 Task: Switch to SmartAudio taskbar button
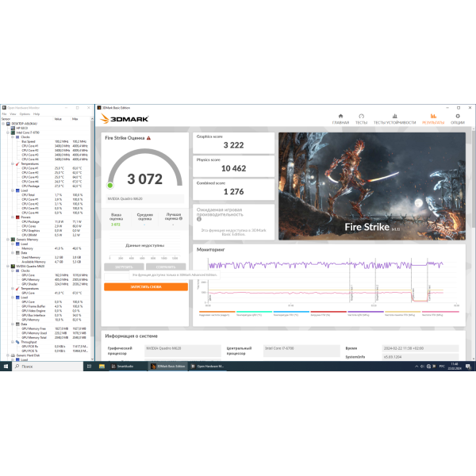pos(128,367)
